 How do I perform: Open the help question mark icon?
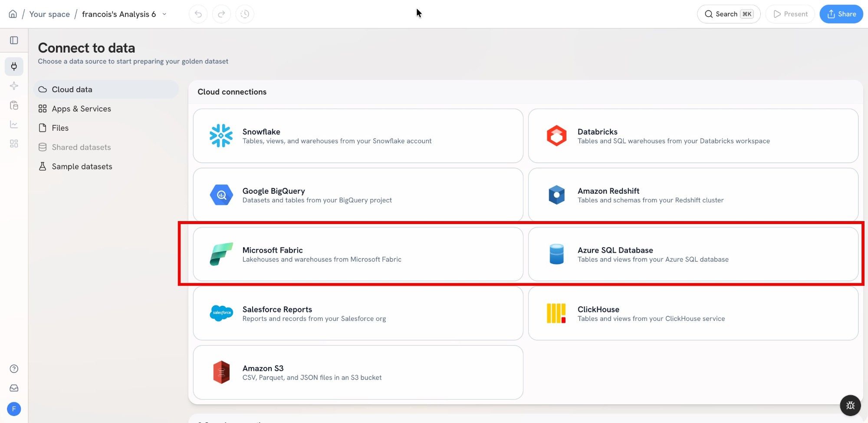[x=14, y=369]
